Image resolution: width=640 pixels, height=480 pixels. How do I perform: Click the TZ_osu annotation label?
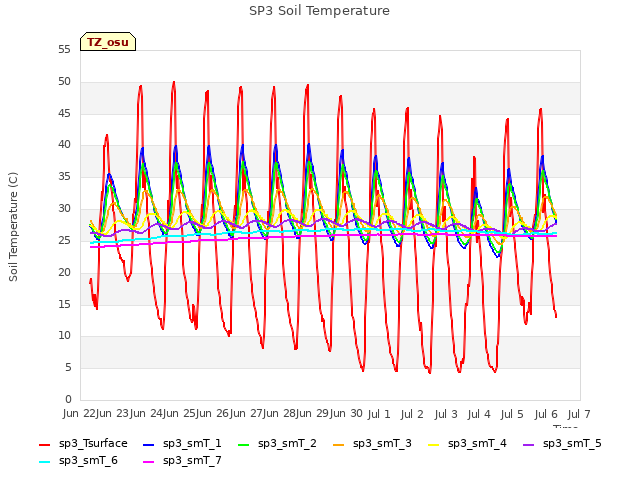(x=108, y=42)
